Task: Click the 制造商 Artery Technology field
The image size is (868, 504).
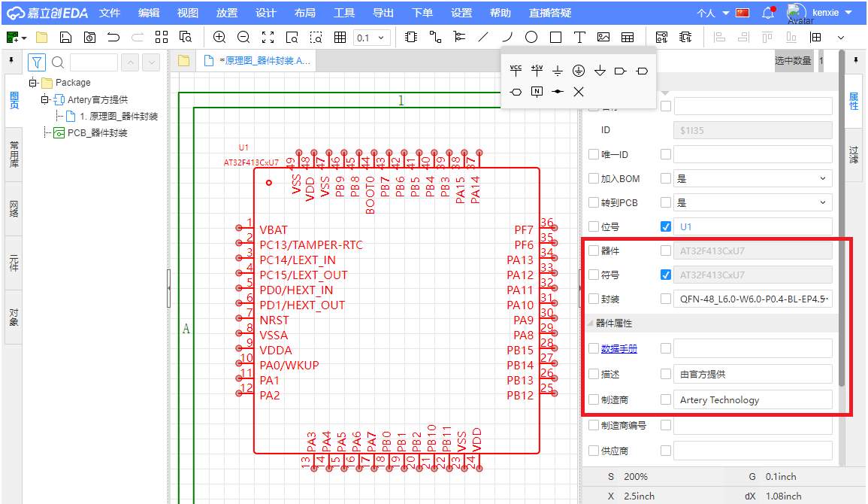Action: (753, 399)
